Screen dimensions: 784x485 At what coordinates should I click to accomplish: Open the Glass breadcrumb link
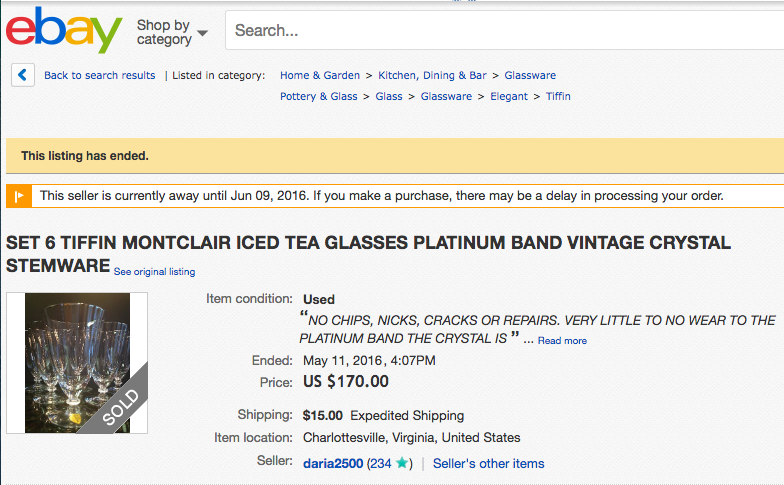pos(388,96)
